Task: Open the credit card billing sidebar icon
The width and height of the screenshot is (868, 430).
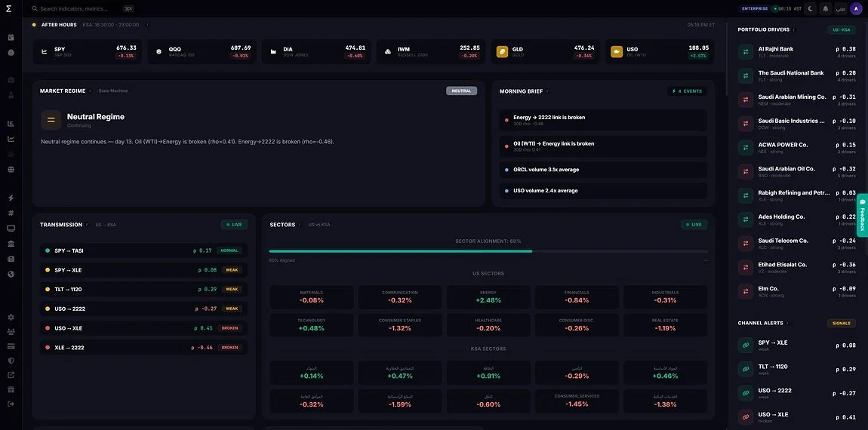Action: click(x=11, y=346)
